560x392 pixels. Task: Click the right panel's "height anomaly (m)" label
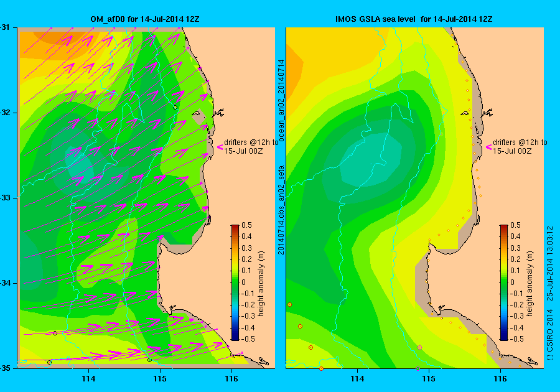click(530, 284)
